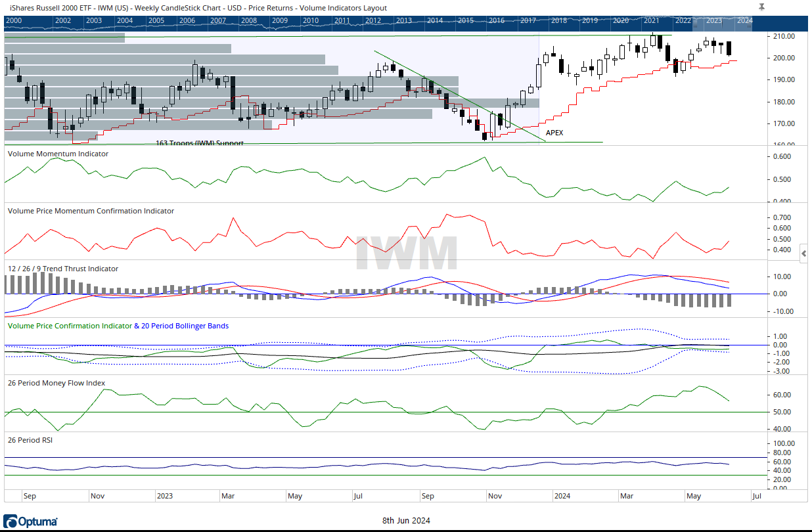Image resolution: width=812 pixels, height=532 pixels.
Task: Select the 26 Period Money Flow Index label
Action: click(x=56, y=383)
